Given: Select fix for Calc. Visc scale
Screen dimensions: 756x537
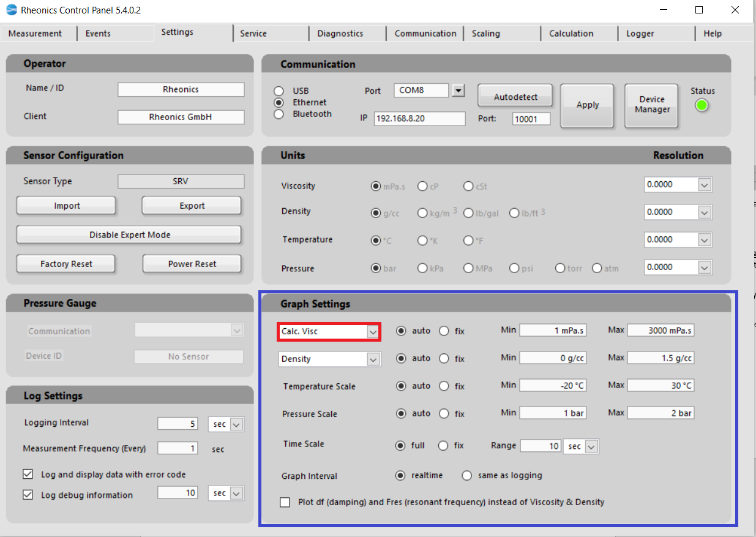Looking at the screenshot, I should click(x=444, y=331).
